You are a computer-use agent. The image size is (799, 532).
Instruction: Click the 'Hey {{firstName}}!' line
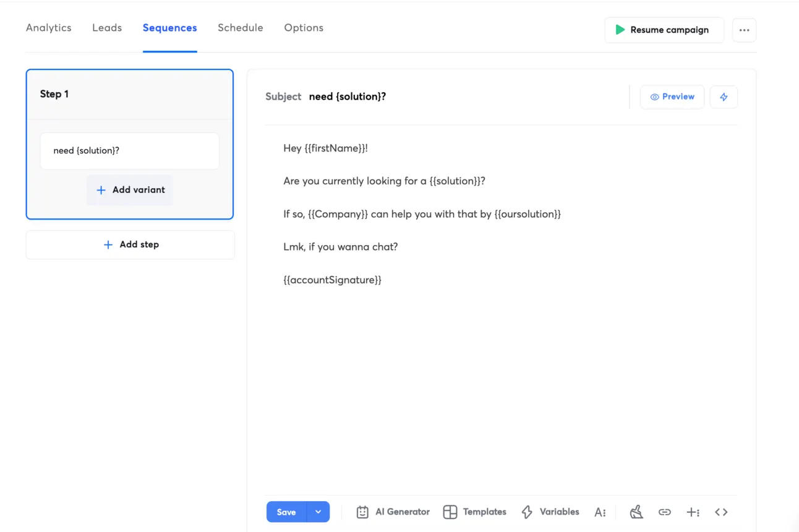tap(325, 148)
